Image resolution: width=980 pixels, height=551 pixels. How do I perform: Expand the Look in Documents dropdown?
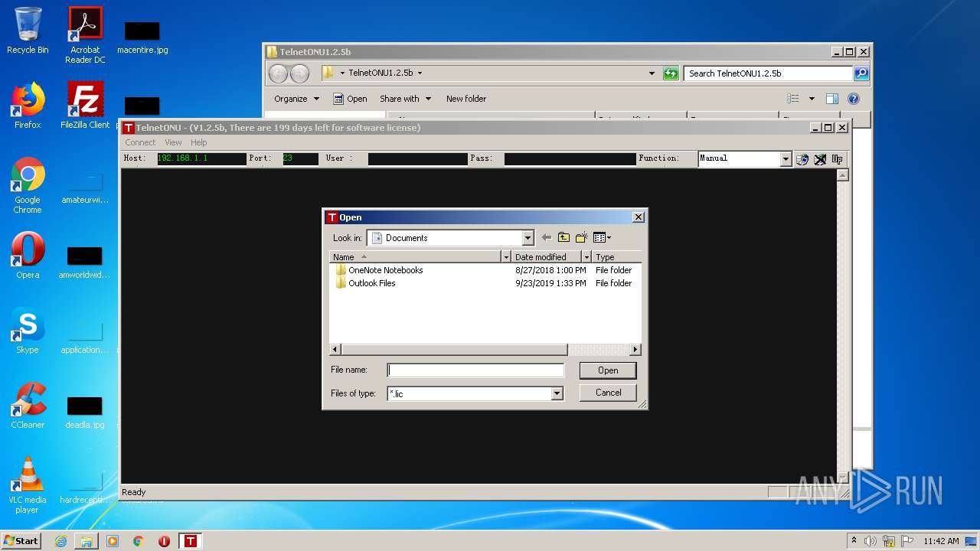(528, 238)
